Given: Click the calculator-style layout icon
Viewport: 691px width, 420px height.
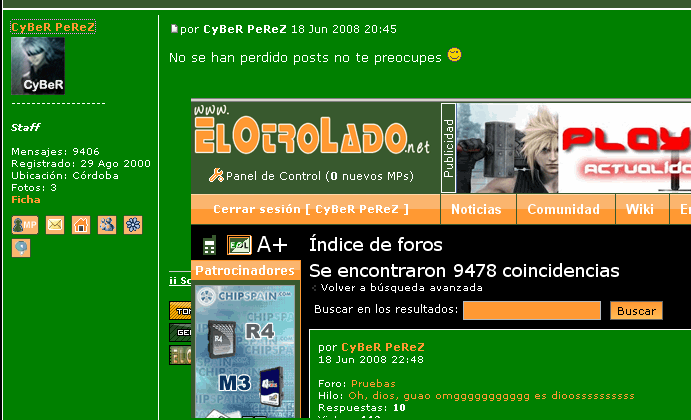Looking at the screenshot, I should (x=209, y=245).
